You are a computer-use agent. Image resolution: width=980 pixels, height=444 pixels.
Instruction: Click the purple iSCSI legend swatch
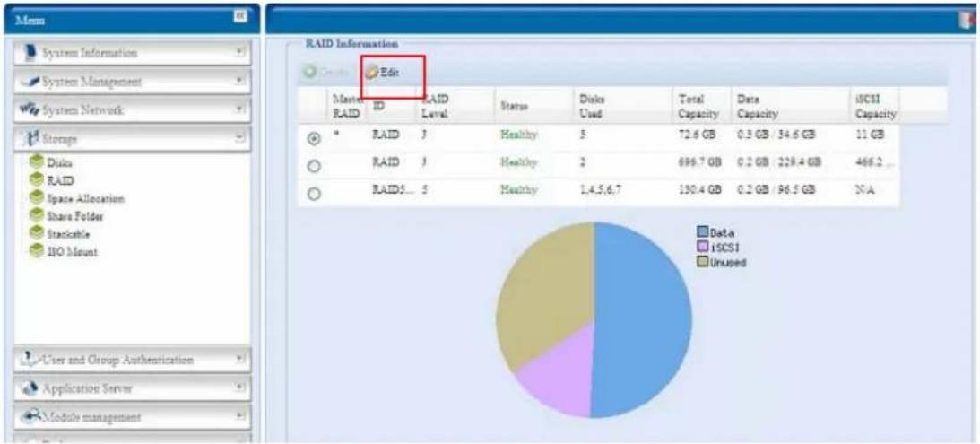tap(703, 248)
